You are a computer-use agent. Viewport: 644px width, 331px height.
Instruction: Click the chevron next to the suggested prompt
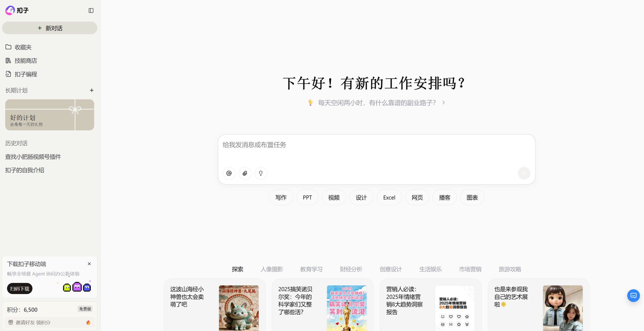click(x=444, y=103)
